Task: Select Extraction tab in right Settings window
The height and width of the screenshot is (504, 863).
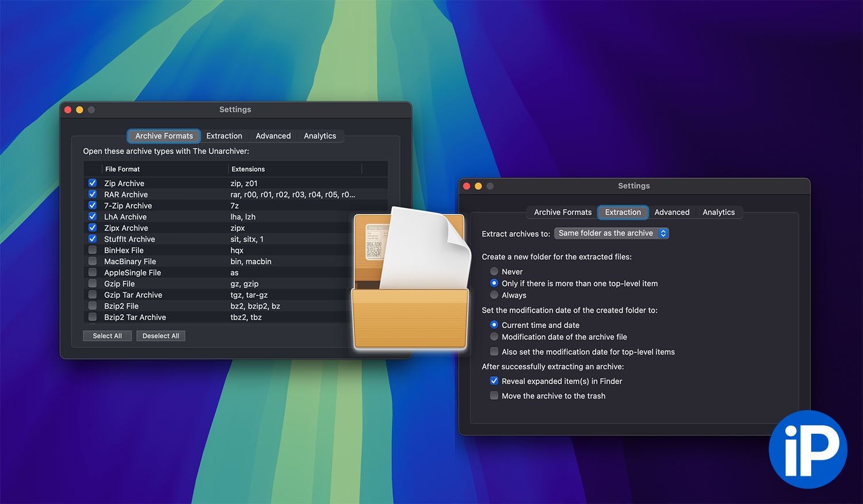Action: coord(623,212)
